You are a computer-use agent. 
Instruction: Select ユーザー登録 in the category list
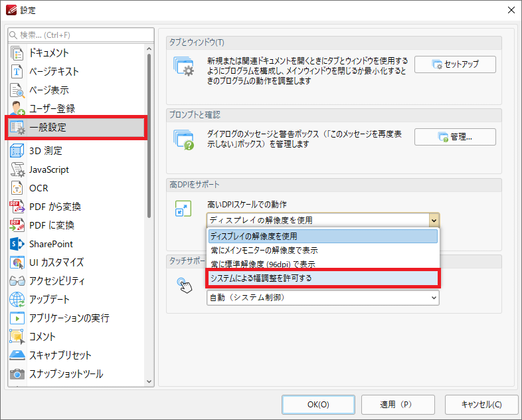tap(76, 108)
